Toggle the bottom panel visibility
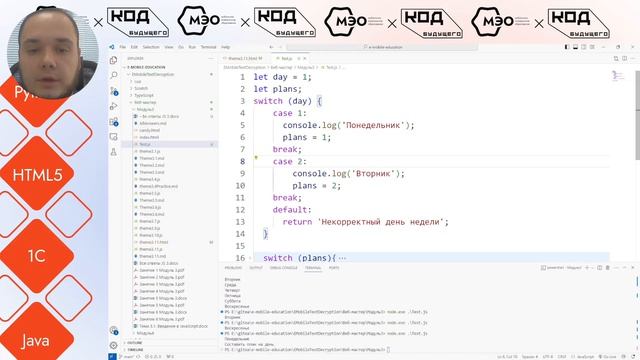Image resolution: width=640 pixels, height=360 pixels. [x=576, y=47]
